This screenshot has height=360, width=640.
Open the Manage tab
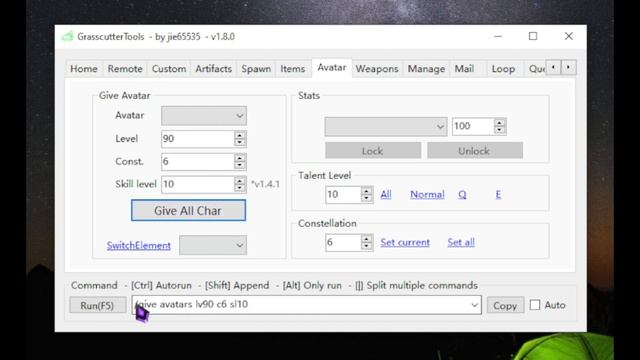tap(426, 69)
